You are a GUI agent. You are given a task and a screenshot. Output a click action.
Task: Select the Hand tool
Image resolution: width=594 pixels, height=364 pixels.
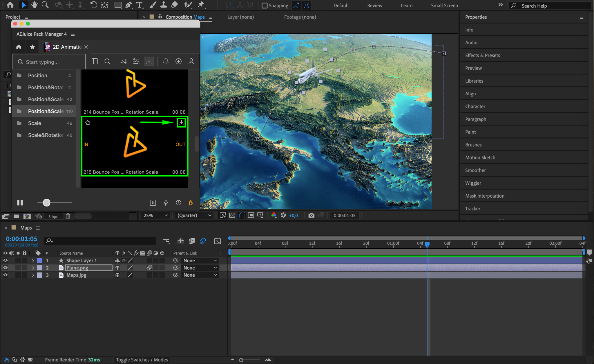click(34, 5)
